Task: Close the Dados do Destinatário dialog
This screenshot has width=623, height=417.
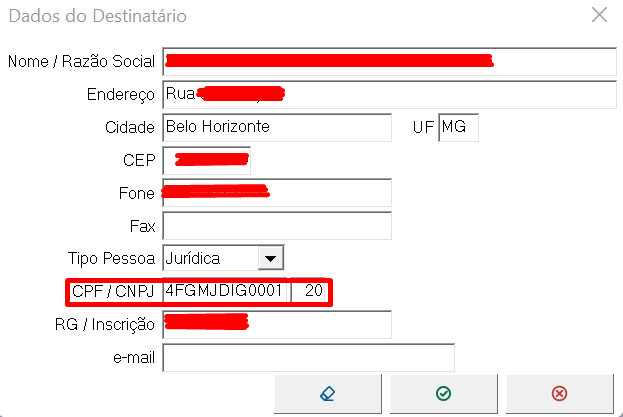Action: [599, 15]
